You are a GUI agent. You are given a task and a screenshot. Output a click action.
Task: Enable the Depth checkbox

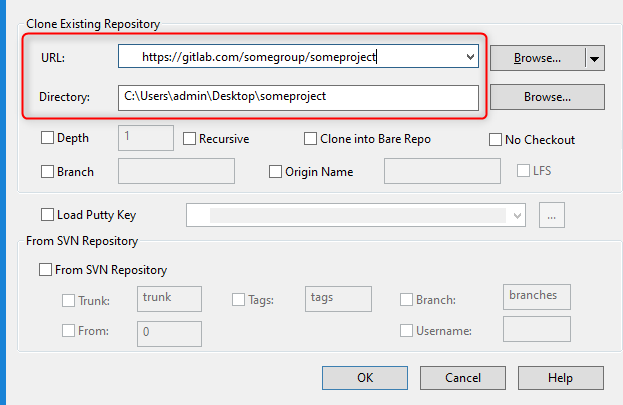pyautogui.click(x=48, y=139)
